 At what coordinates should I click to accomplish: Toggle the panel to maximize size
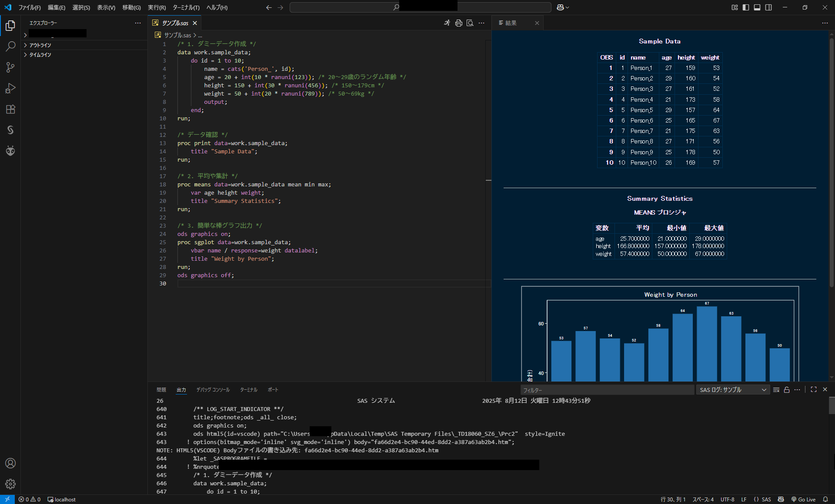[814, 390]
